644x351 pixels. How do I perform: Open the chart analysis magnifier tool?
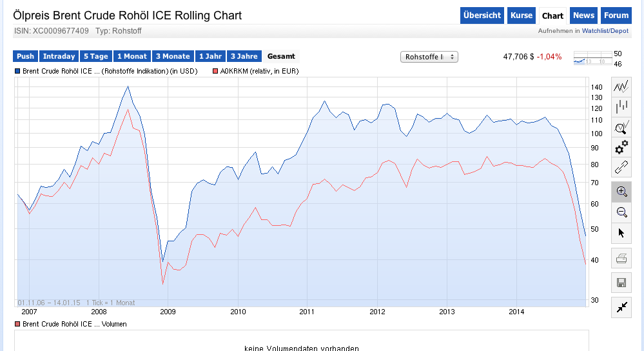(x=621, y=127)
